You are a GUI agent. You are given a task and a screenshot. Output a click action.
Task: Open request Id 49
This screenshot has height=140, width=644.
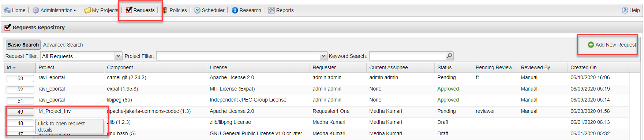(x=20, y=112)
